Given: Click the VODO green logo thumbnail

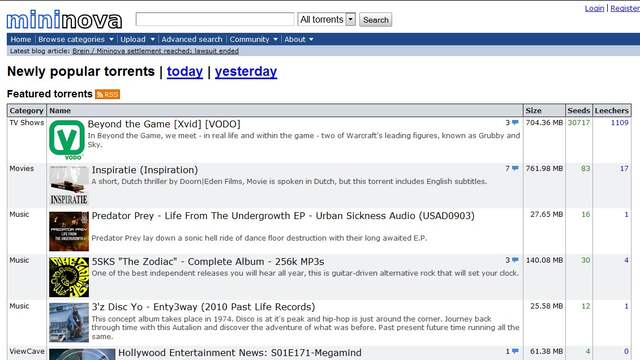Looking at the screenshot, I should click(x=67, y=140).
